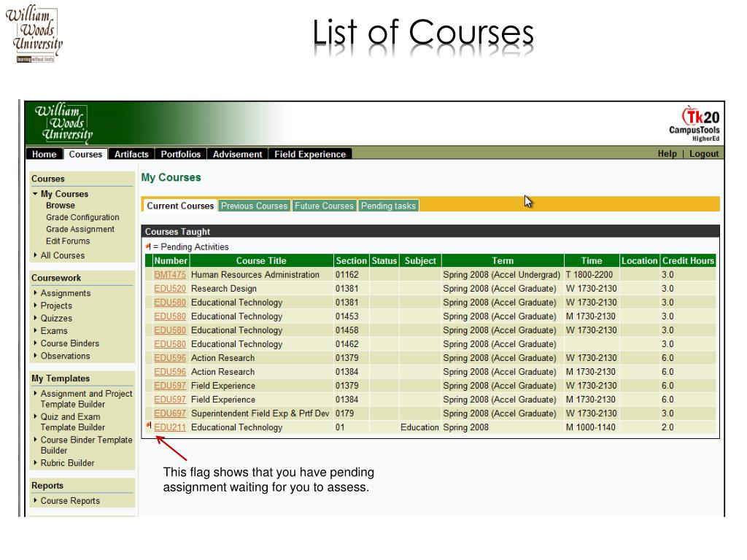The width and height of the screenshot is (747, 560).
Task: Click the Subject column header
Action: point(420,260)
